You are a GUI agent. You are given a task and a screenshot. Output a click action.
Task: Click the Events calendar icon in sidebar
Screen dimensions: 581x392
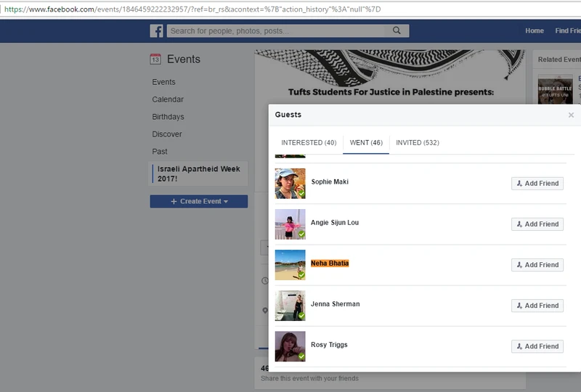(x=155, y=59)
